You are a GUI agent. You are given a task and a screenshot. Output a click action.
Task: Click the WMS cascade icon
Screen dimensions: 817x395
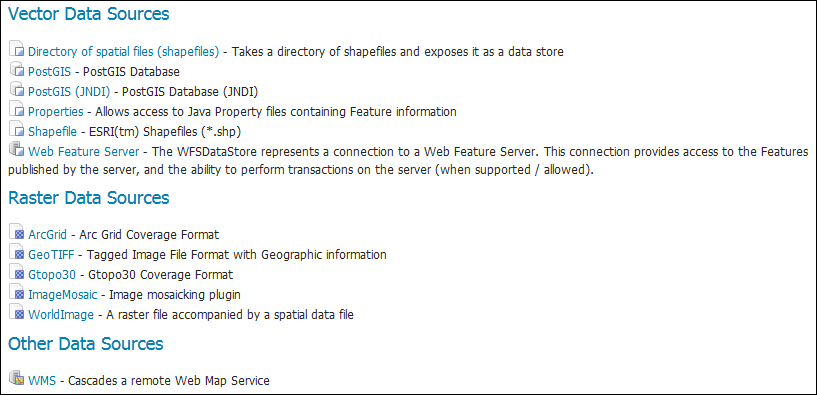point(17,379)
